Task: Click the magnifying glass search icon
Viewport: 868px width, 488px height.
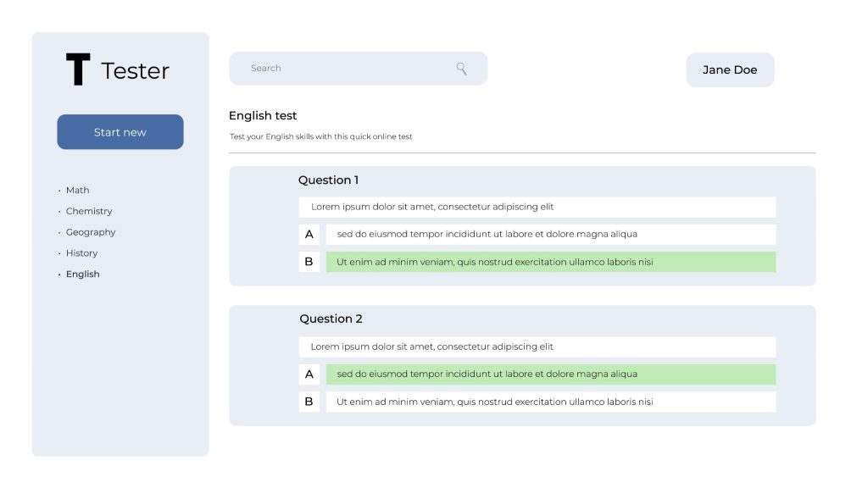Action: pyautogui.click(x=461, y=69)
